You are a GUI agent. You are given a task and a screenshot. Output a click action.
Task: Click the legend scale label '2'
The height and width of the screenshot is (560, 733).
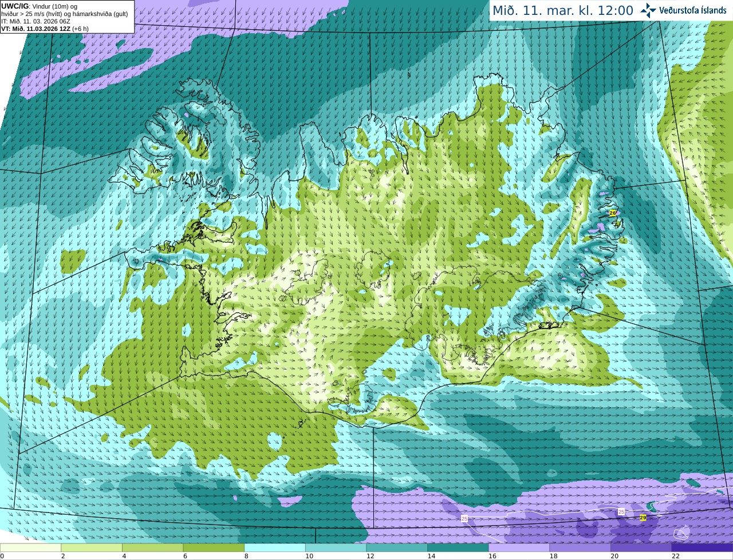pos(63,556)
